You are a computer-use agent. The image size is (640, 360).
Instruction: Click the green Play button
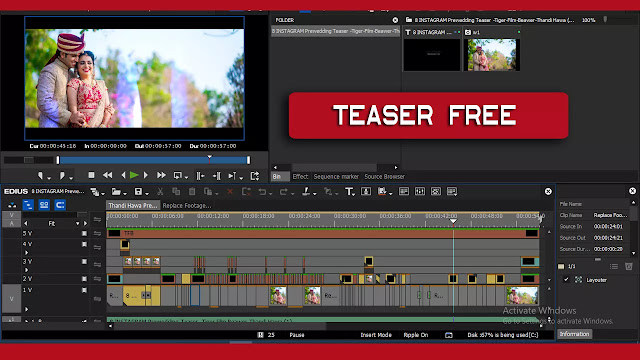(x=134, y=175)
